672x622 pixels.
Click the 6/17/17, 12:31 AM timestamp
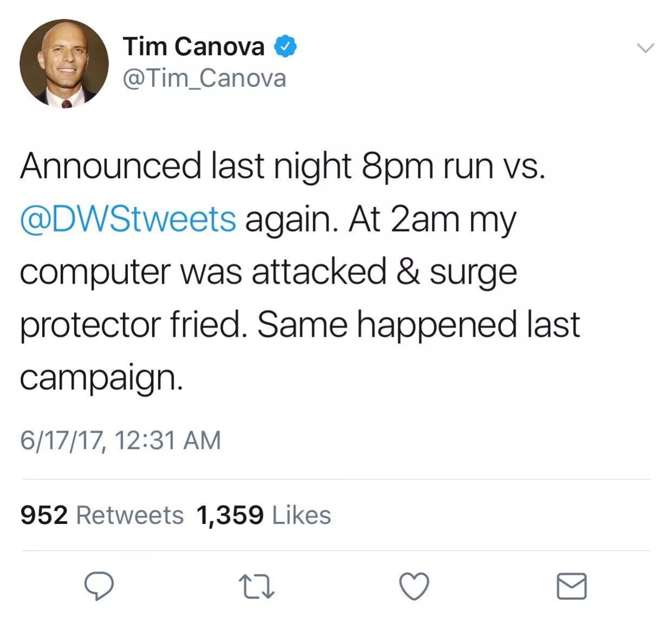[120, 440]
